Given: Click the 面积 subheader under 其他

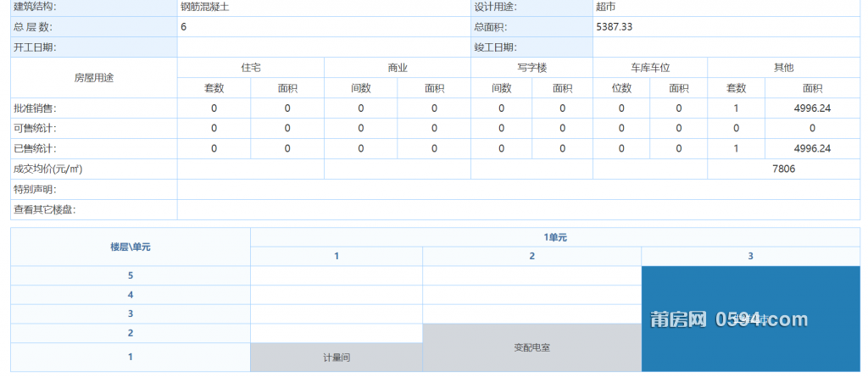Looking at the screenshot, I should point(813,88).
